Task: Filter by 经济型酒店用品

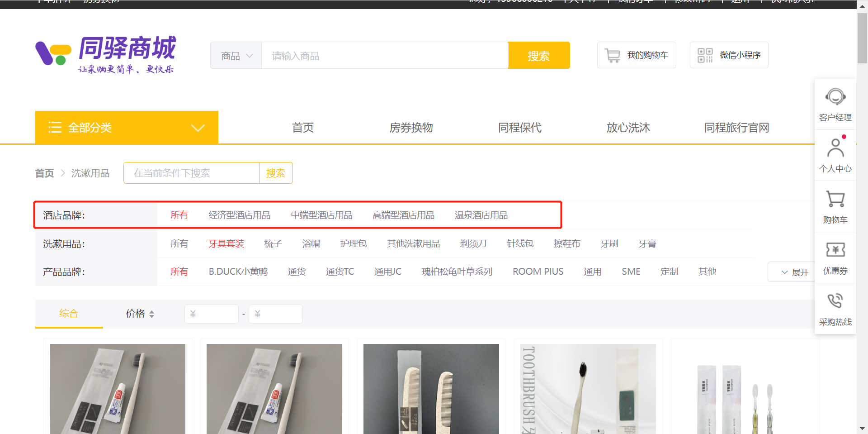Action: [x=240, y=215]
